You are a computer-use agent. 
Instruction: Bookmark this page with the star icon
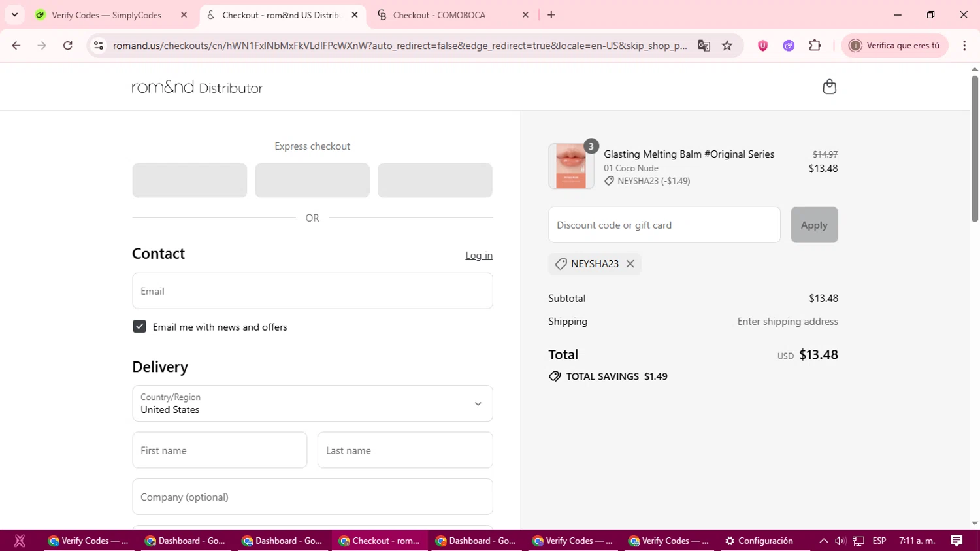(727, 46)
